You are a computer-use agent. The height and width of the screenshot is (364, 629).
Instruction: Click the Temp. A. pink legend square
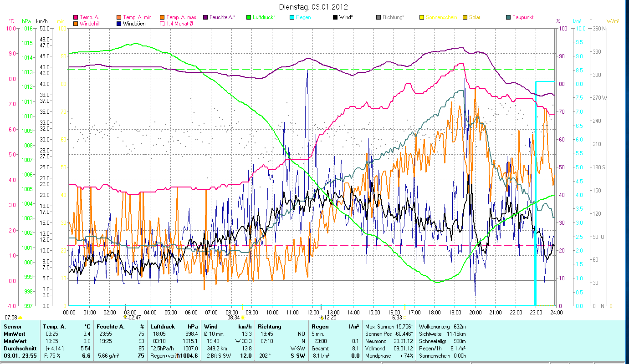tap(75, 17)
